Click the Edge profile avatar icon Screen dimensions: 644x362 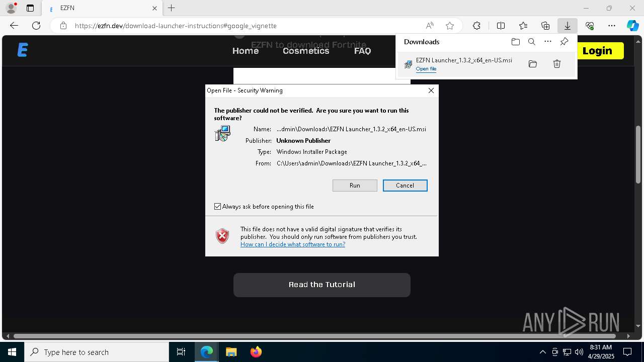[11, 8]
